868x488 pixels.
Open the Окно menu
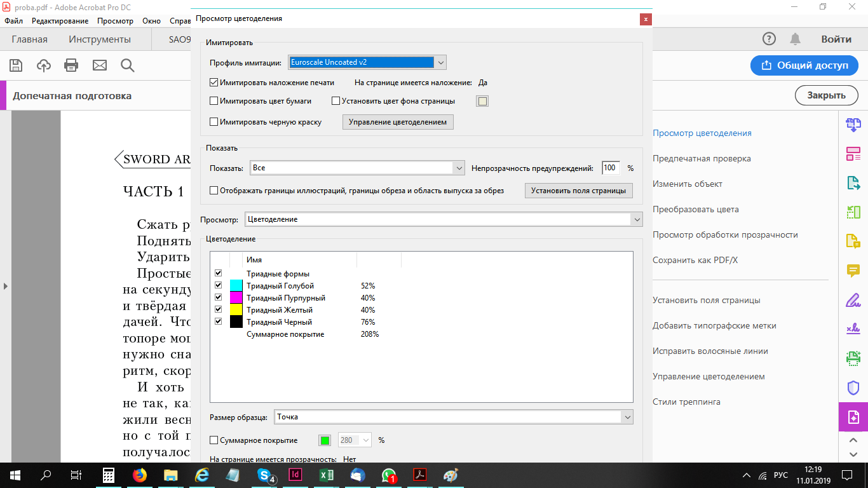coord(152,21)
